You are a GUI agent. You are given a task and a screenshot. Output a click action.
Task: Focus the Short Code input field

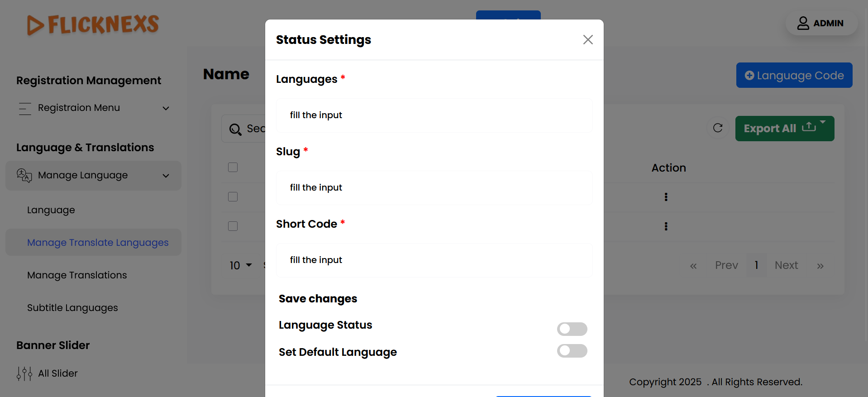point(434,260)
